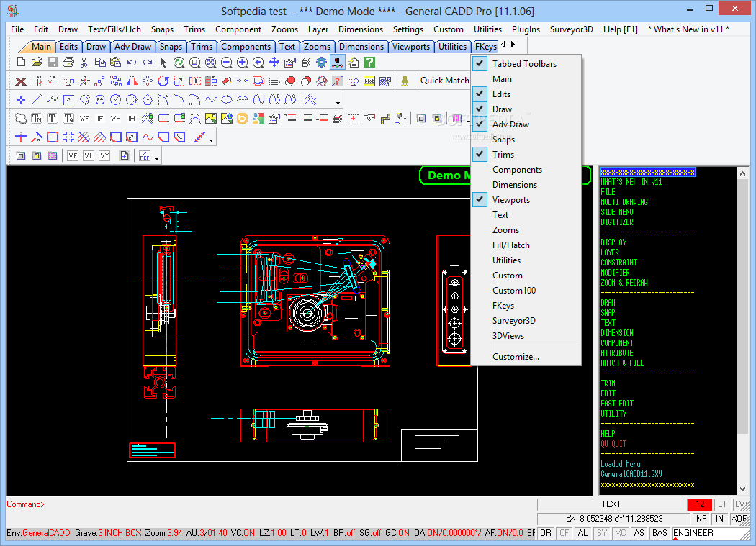Viewport: 756px width, 546px height.
Task: Click the OR status toggle
Action: click(545, 533)
